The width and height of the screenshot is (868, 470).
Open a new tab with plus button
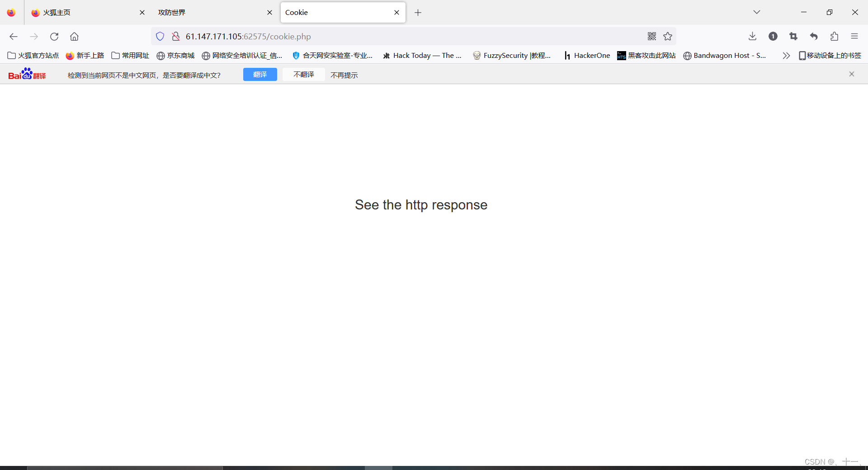point(418,13)
